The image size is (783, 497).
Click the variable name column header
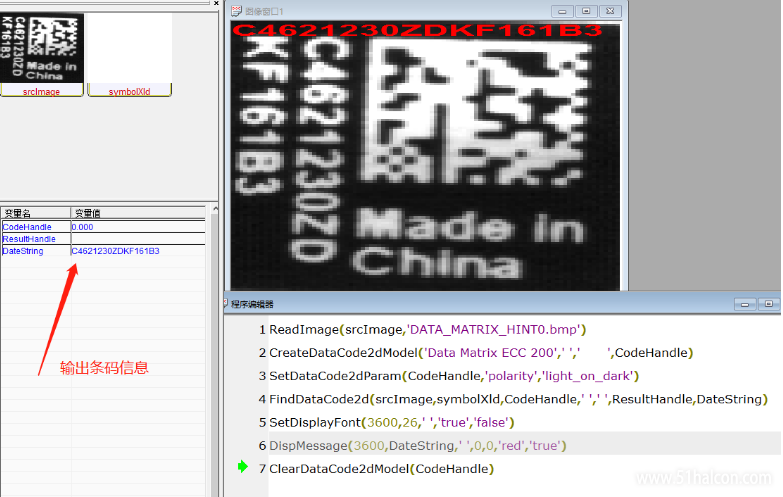(35, 213)
